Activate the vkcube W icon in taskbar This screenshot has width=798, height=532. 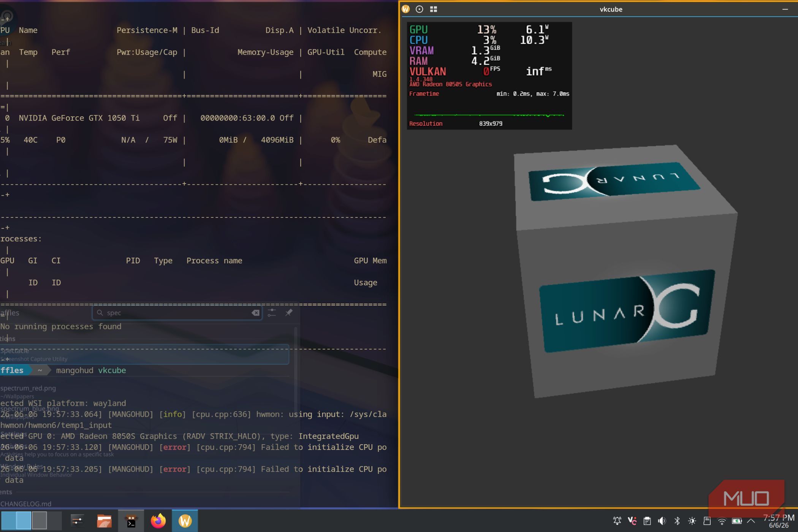point(185,521)
